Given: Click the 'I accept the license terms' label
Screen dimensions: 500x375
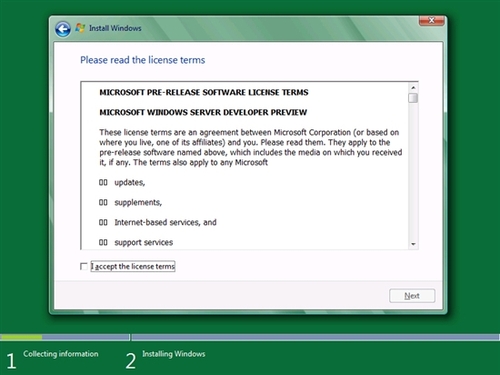Looking at the screenshot, I should (x=133, y=266).
